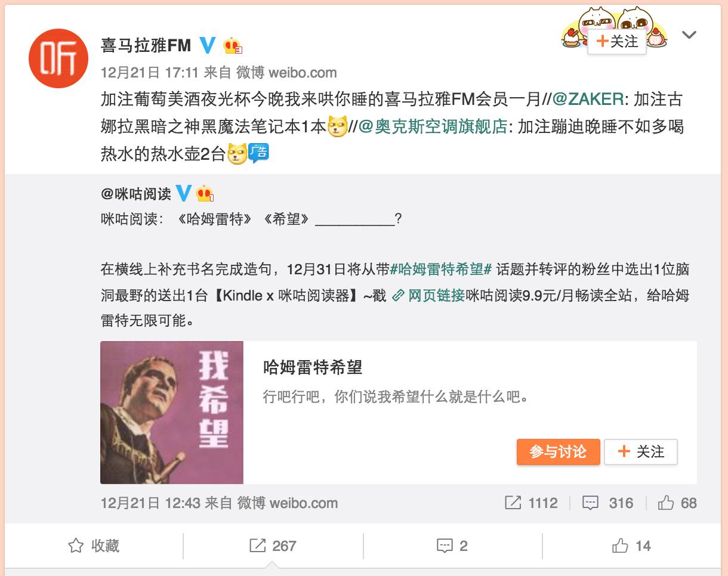728x576 pixels.
Task: Click the crown icon beside 咪咕阅读
Action: (205, 193)
